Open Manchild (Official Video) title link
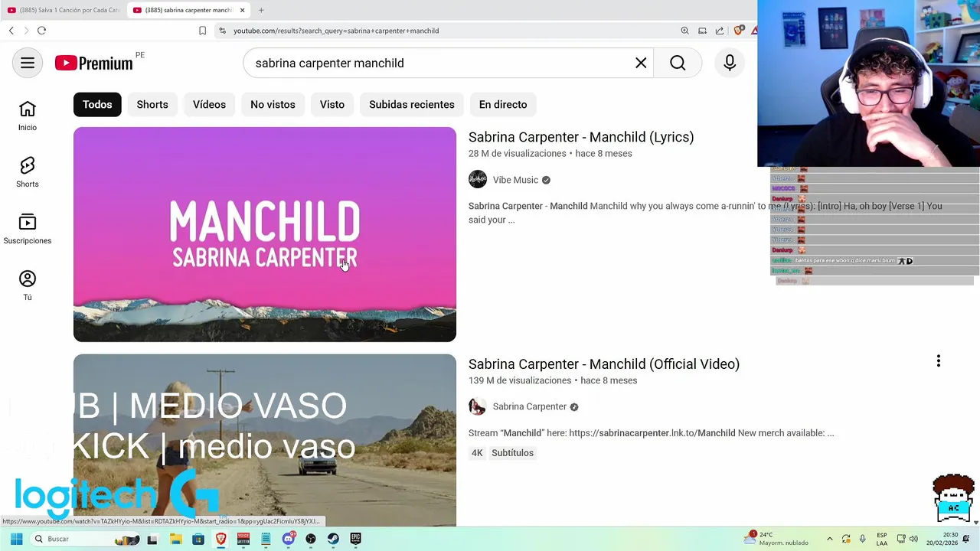Viewport: 980px width, 551px height. (x=604, y=364)
